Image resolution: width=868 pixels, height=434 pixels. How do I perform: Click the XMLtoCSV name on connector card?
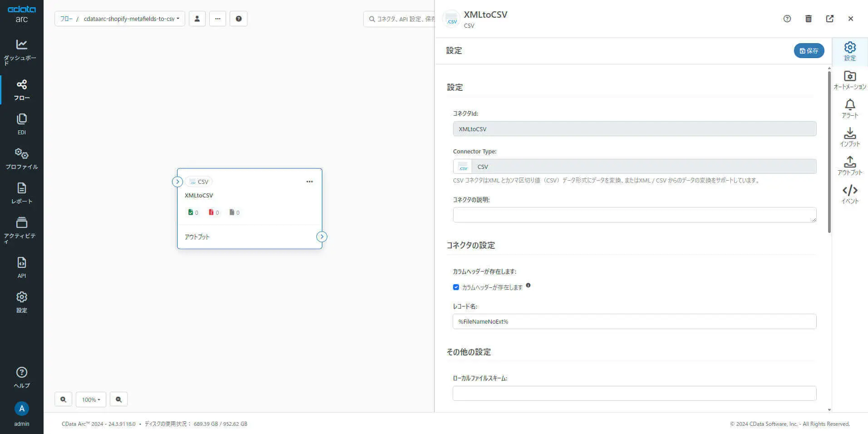click(x=199, y=195)
